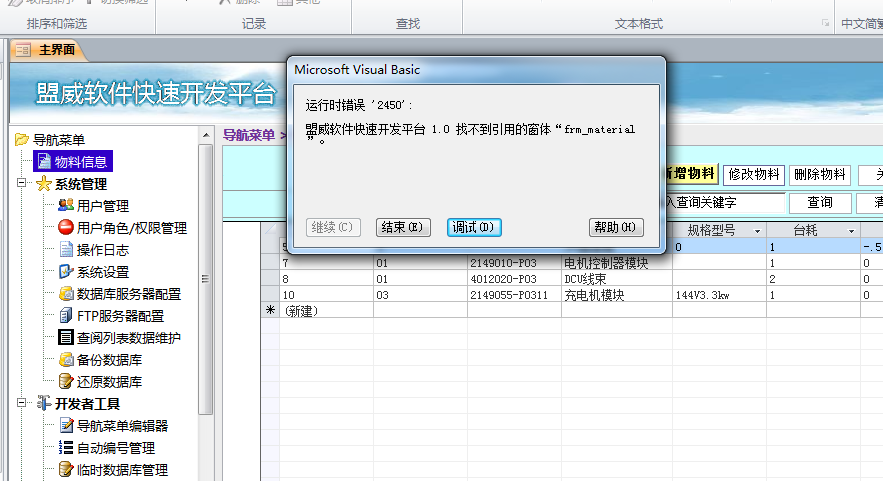This screenshot has width=883, height=481.
Task: Click the 开发者工具 tools icon
Action: 44,403
